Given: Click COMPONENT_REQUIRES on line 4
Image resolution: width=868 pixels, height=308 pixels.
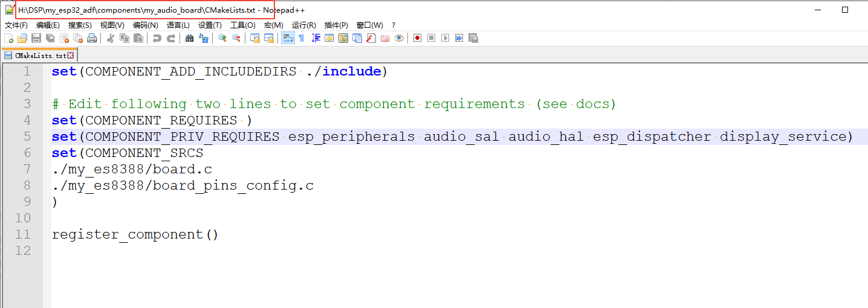Looking at the screenshot, I should point(161,120).
